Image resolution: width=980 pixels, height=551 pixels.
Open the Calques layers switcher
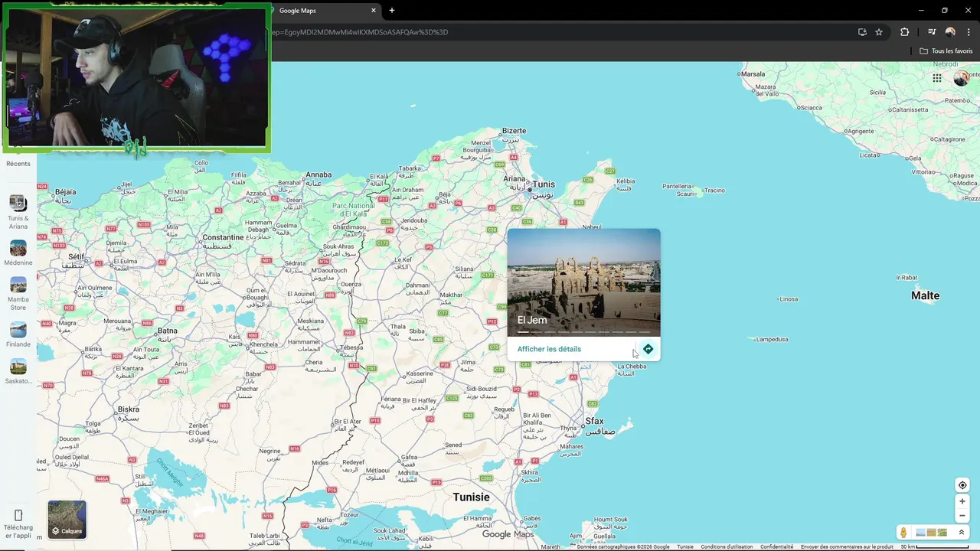coord(67,520)
